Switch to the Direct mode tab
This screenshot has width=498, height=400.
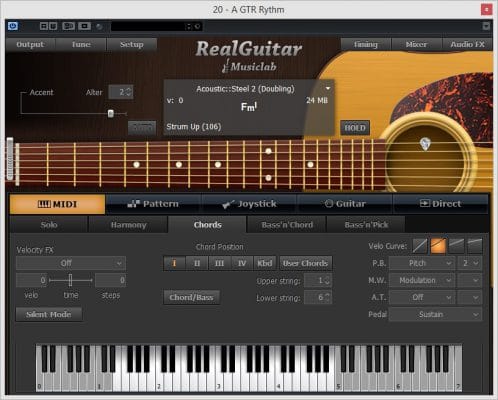tap(441, 204)
